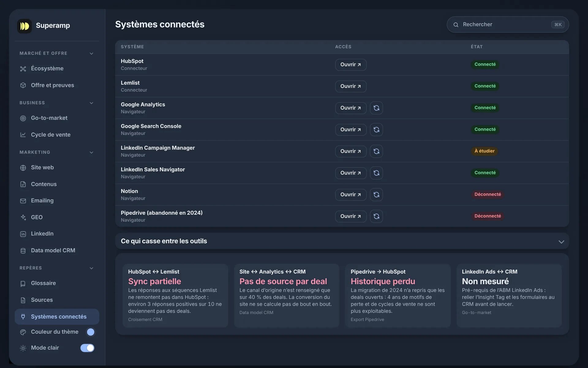Viewport: 588px width, 368px height.
Task: Open the Contenus page
Action: 57,184
